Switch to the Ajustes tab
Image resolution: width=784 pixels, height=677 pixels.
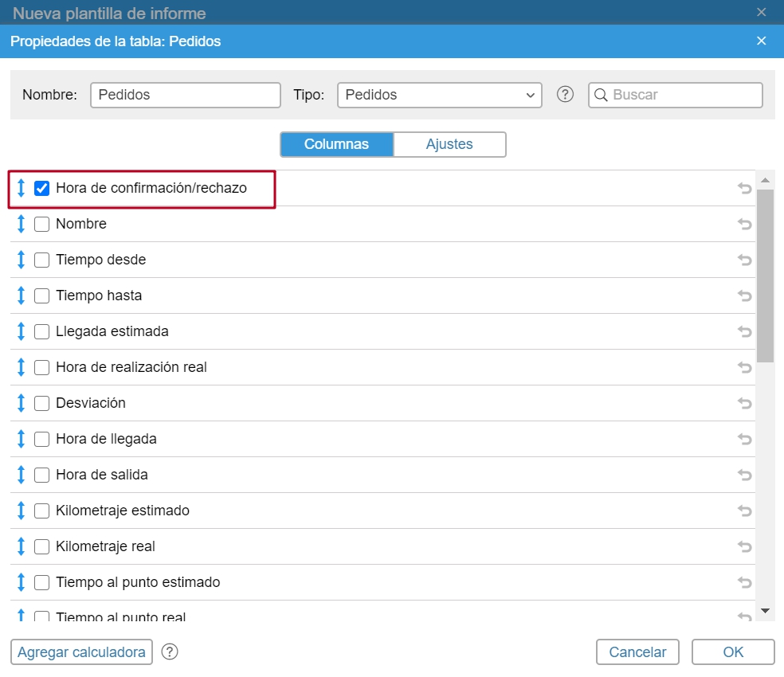[449, 144]
